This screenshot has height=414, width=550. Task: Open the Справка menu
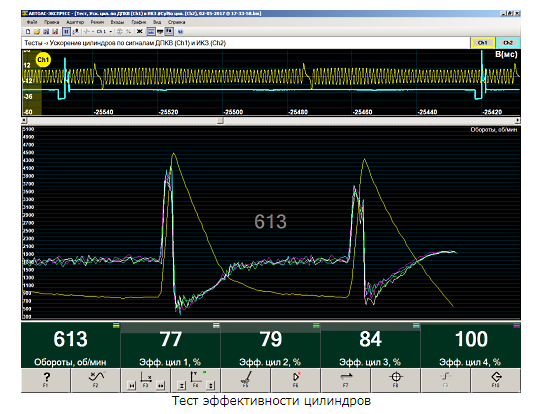pos(176,22)
